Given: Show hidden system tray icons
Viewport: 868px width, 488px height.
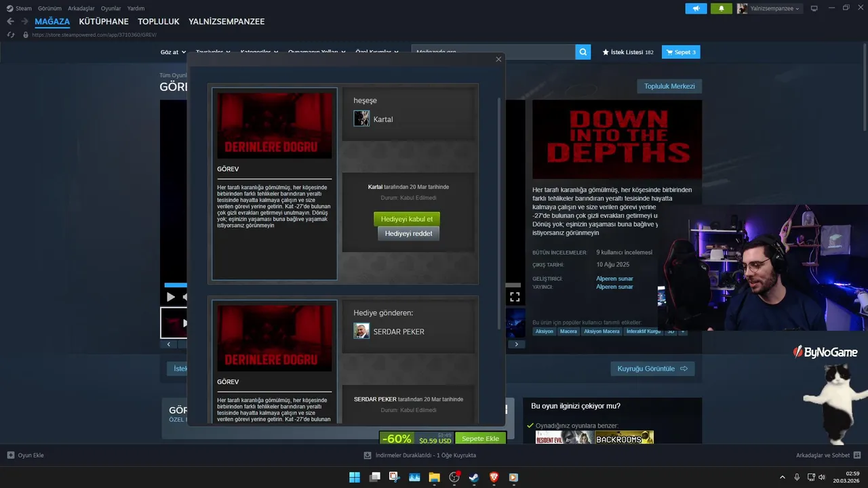Looking at the screenshot, I should pyautogui.click(x=782, y=477).
